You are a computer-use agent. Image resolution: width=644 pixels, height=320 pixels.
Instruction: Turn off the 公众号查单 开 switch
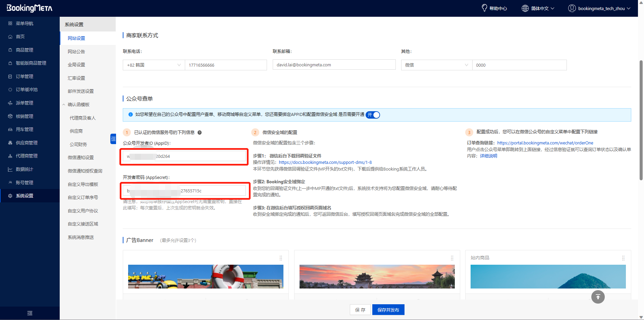(x=373, y=115)
